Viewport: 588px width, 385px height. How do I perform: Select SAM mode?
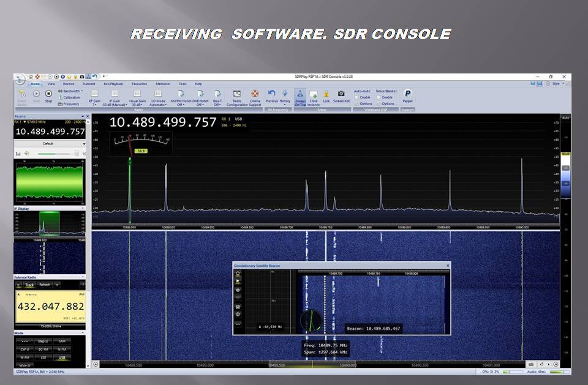point(62,341)
